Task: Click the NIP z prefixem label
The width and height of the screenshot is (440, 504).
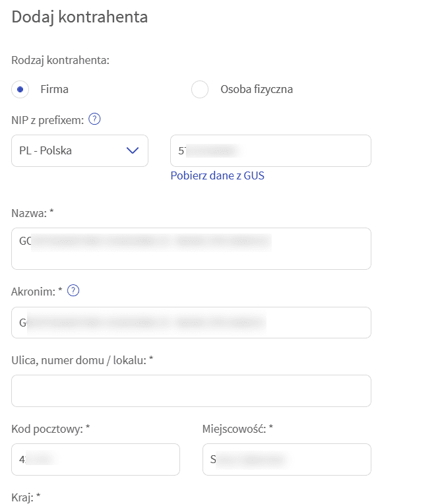Action: [x=47, y=120]
